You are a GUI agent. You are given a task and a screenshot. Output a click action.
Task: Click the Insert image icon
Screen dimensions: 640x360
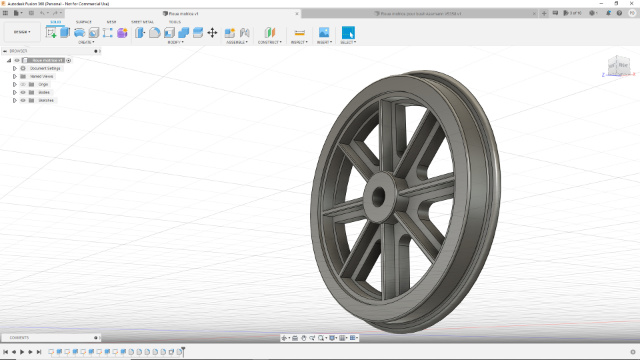[324, 33]
